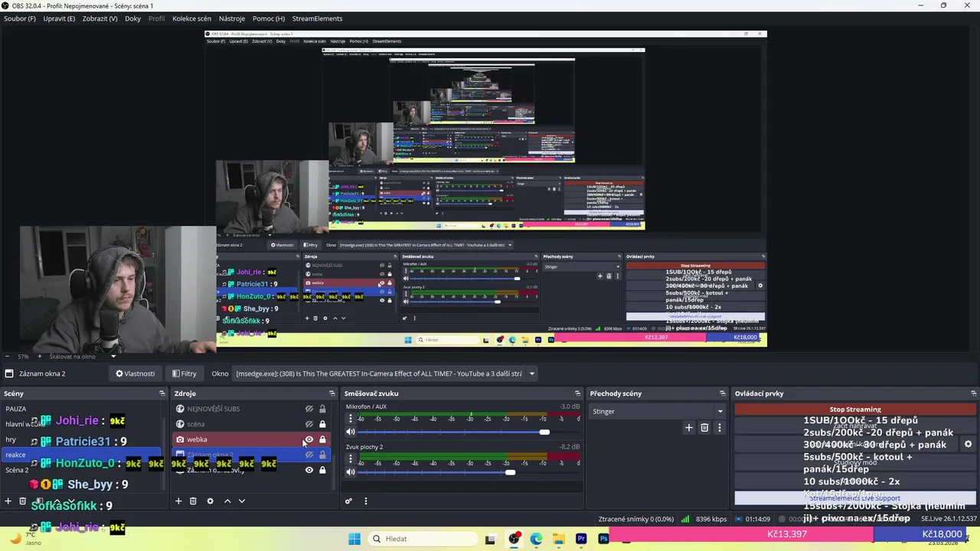Toggle lock on Záznam okna 2 source
980x551 pixels.
click(x=322, y=455)
